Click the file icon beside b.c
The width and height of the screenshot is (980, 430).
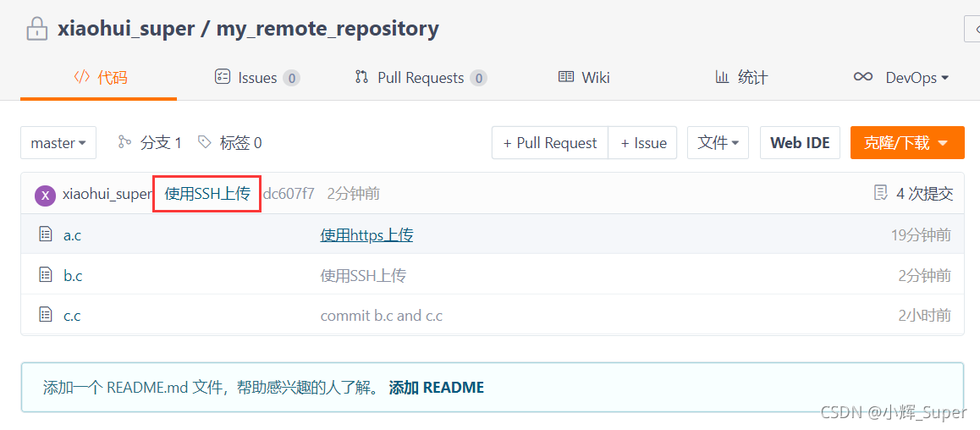(x=45, y=274)
